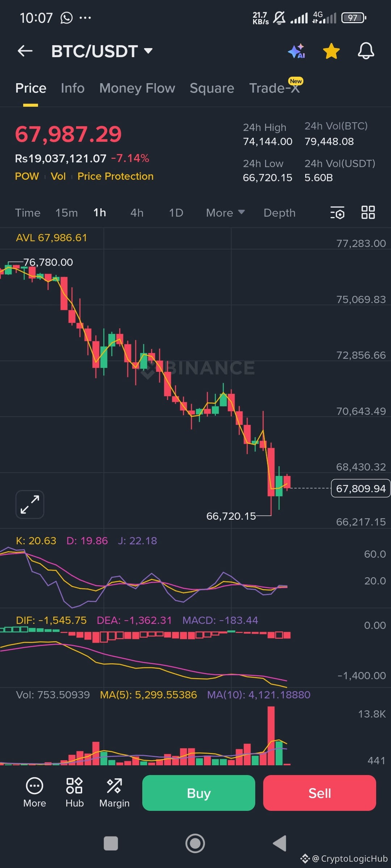This screenshot has width=391, height=868.
Task: Toggle the yellow favorite star
Action: 331,51
